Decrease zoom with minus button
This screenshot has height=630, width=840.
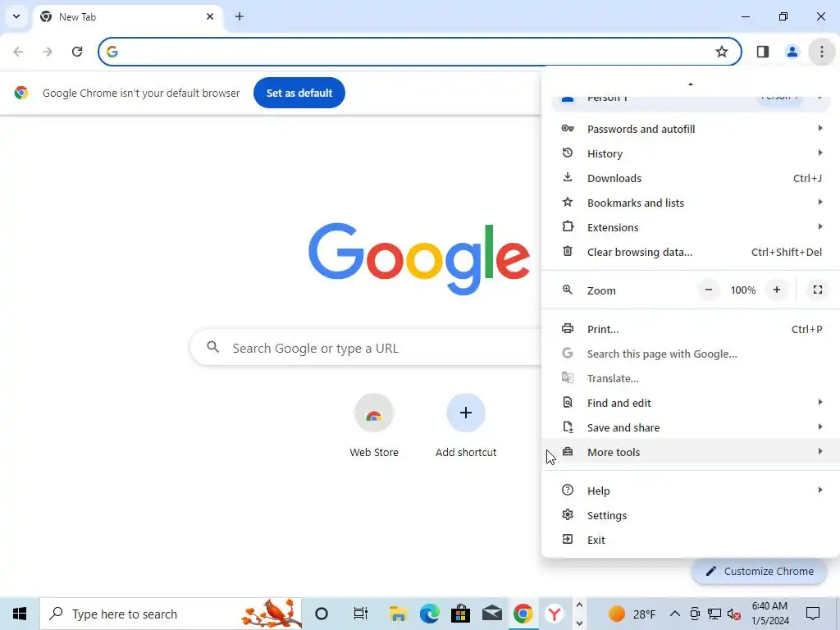[x=708, y=290]
